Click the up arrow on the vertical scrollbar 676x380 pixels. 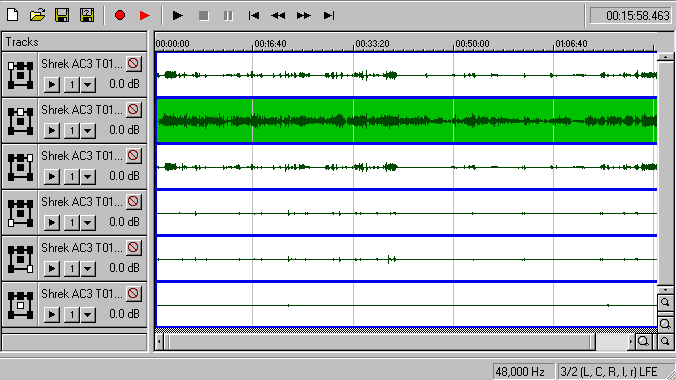(x=666, y=57)
